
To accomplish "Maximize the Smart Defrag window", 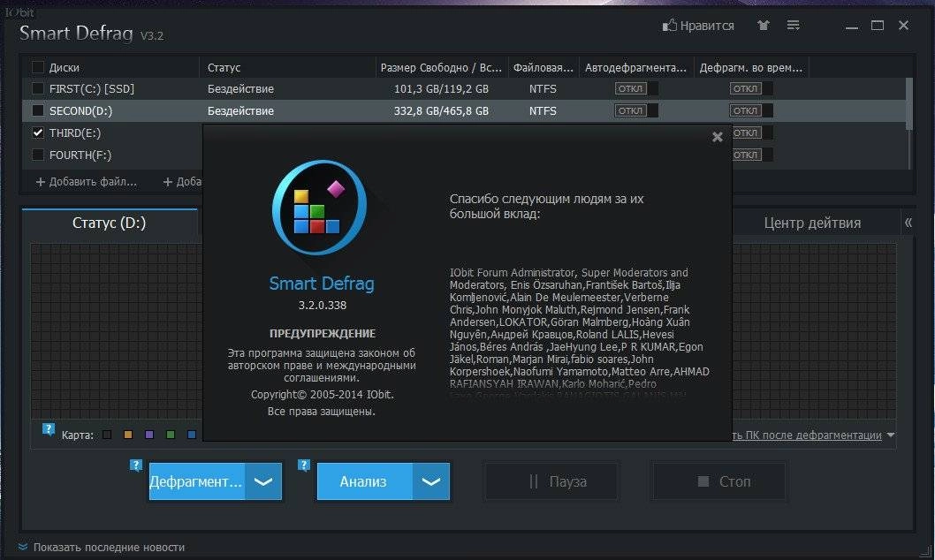I will tap(878, 25).
